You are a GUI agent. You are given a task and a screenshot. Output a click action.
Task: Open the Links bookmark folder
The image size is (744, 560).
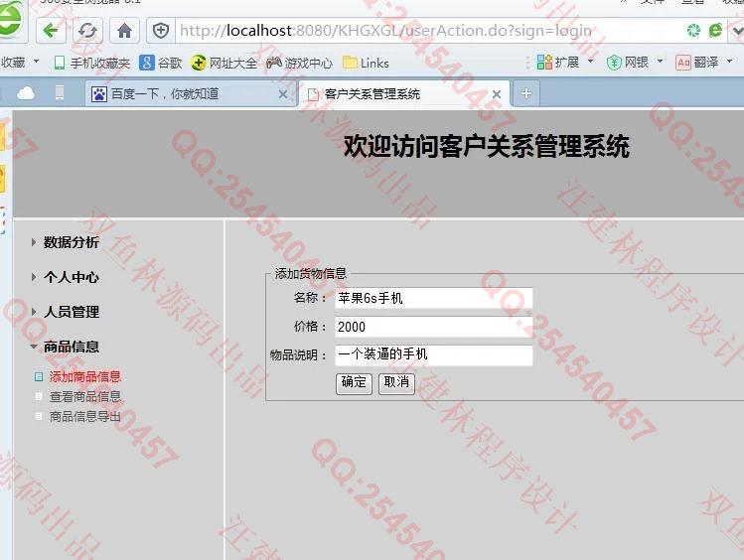366,63
